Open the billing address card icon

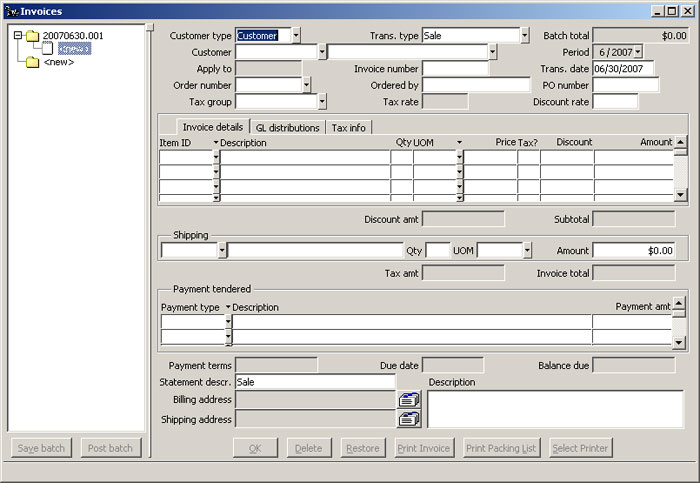pyautogui.click(x=409, y=399)
